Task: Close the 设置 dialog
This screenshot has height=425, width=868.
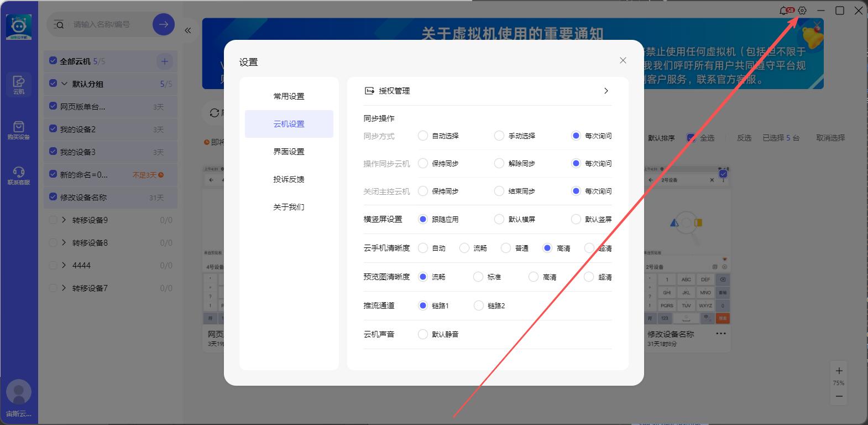Action: 623,60
